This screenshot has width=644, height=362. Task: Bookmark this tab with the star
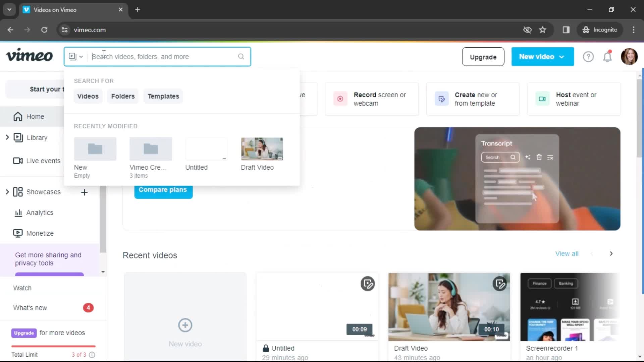(543, 30)
